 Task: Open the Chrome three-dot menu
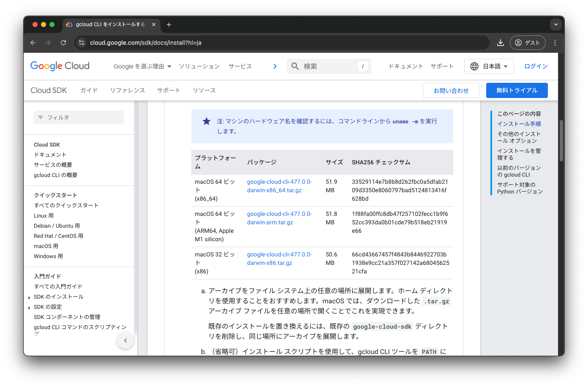click(555, 43)
